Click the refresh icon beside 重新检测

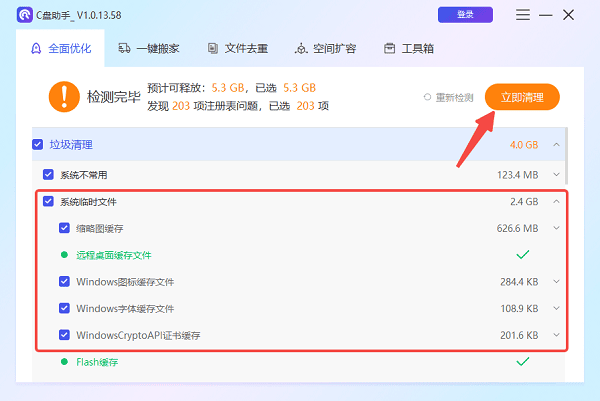coord(427,97)
